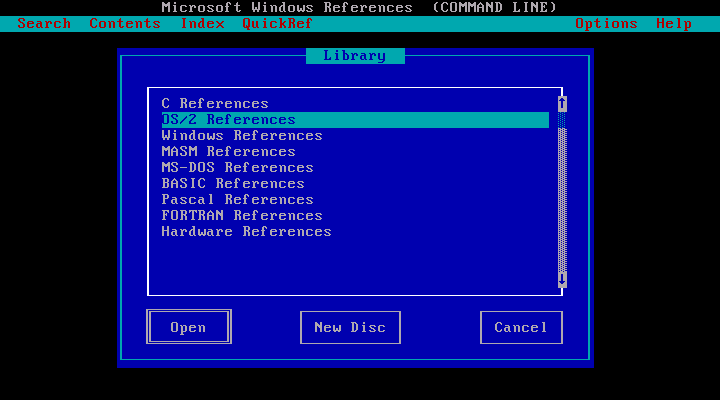Choose MS-DOS References from the list

click(x=355, y=168)
